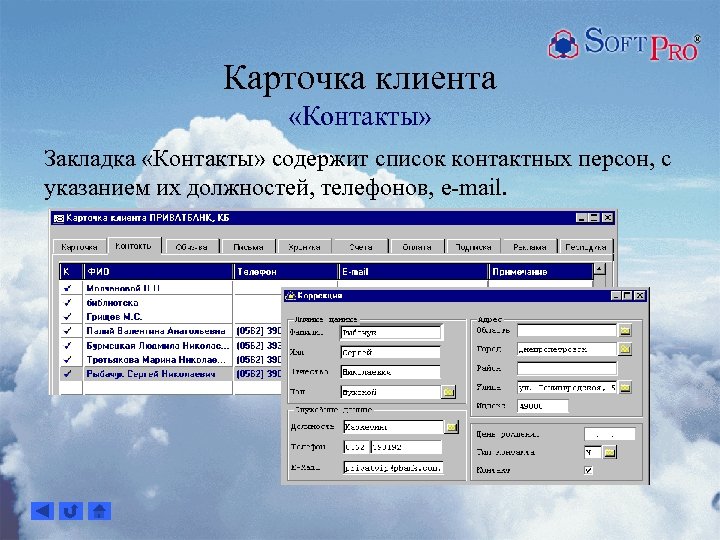Click the ФИО column header

[158, 271]
